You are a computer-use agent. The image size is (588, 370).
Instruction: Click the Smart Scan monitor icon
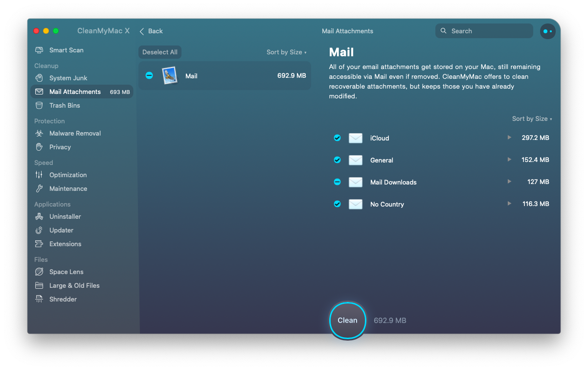coord(39,50)
